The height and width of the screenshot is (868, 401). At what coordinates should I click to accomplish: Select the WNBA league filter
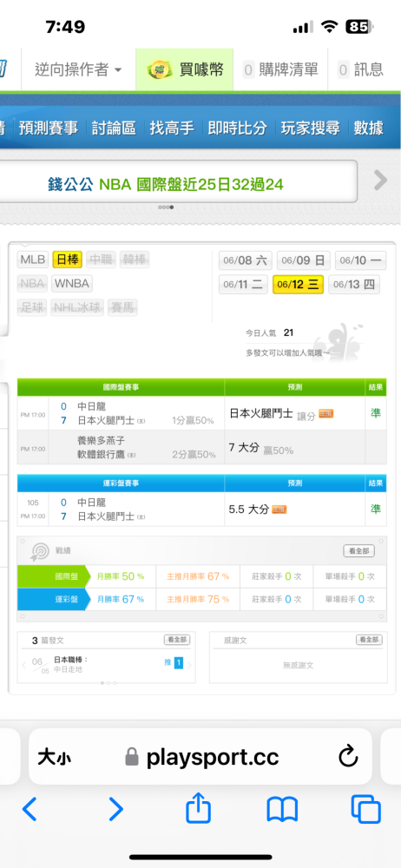[72, 284]
